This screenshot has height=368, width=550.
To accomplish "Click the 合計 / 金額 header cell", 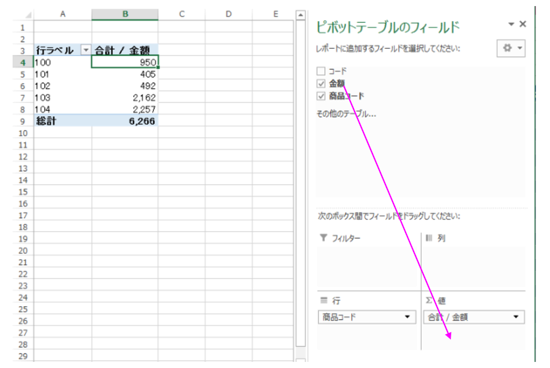I will (125, 50).
